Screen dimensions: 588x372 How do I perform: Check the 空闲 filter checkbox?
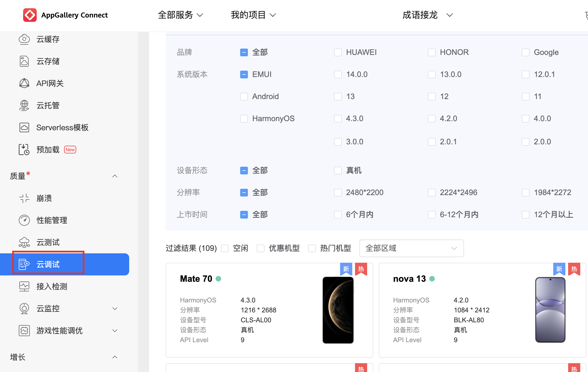click(225, 248)
